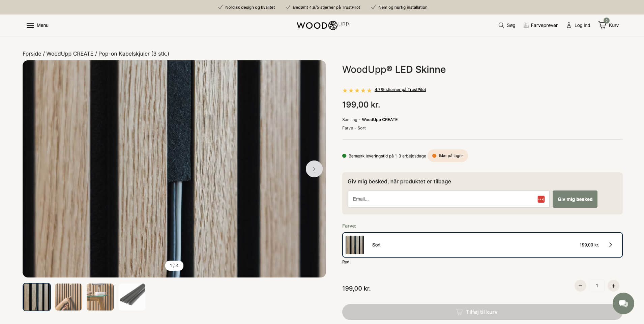Image resolution: width=644 pixels, height=324 pixels.
Task: Click the WoodUpp logo
Action: click(x=322, y=25)
